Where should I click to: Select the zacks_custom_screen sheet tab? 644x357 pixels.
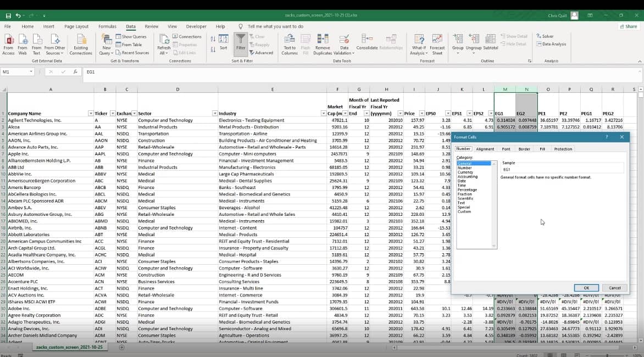point(69,347)
